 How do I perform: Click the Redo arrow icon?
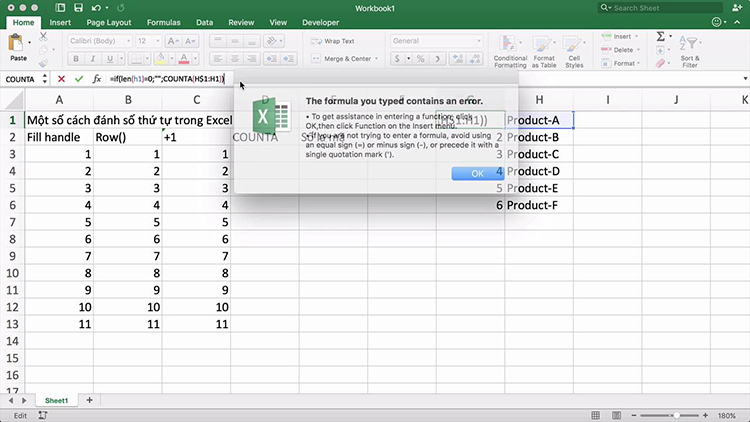tap(121, 8)
